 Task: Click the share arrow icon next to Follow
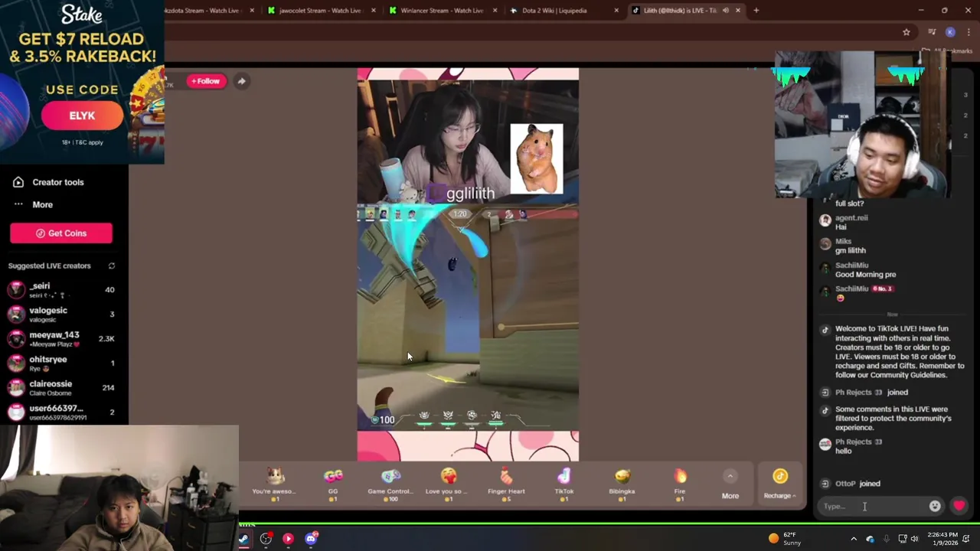(241, 81)
